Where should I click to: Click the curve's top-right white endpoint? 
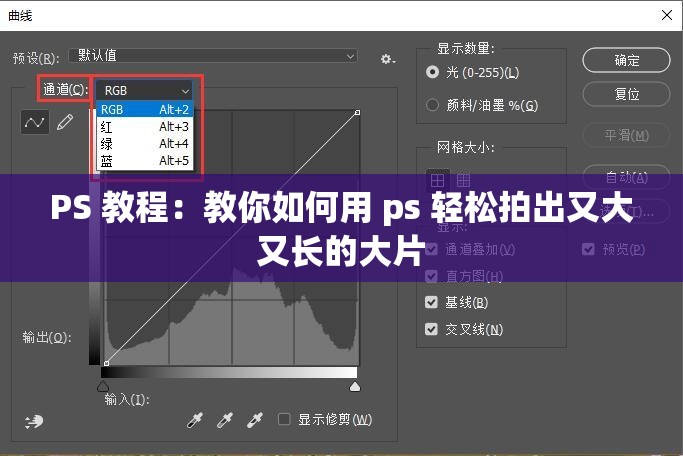pyautogui.click(x=357, y=112)
